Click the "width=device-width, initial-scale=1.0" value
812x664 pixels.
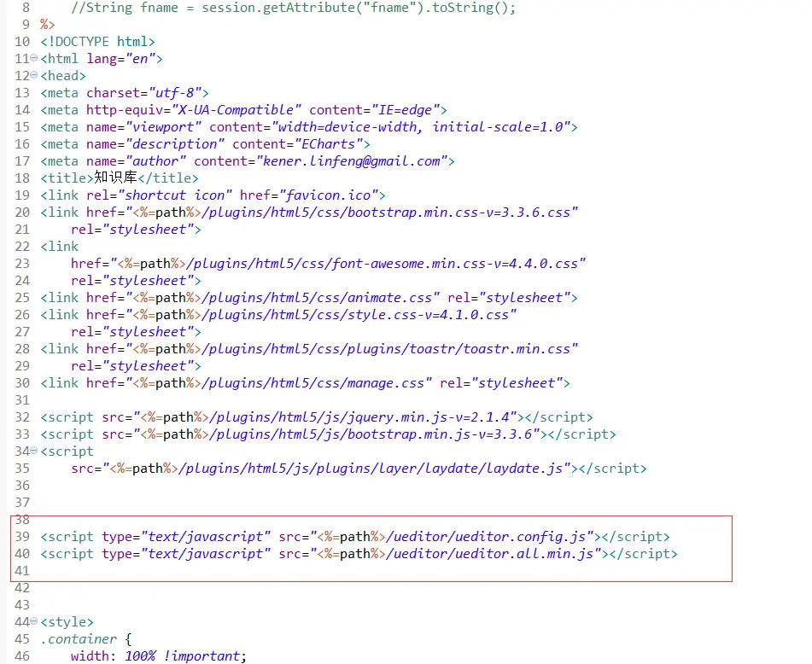pos(420,127)
